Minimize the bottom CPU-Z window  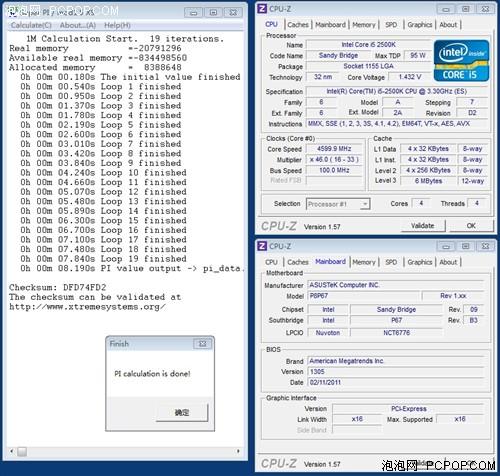tap(446, 246)
